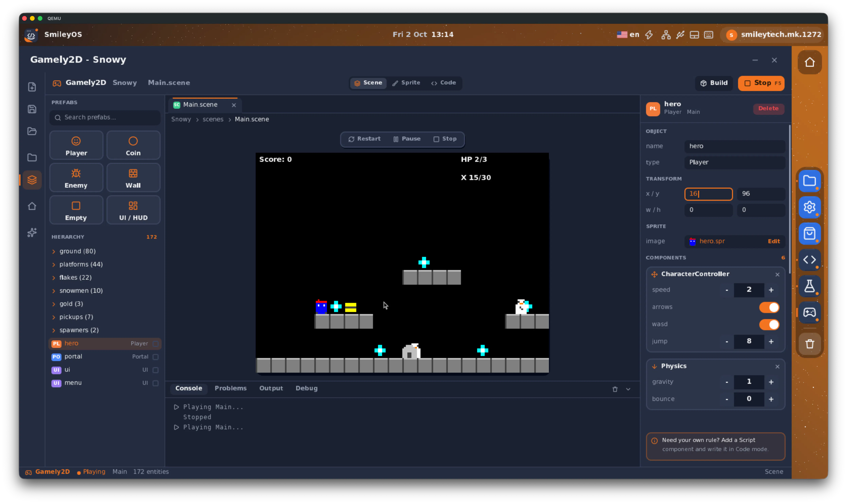
Task: Open the en language selector
Action: (628, 35)
